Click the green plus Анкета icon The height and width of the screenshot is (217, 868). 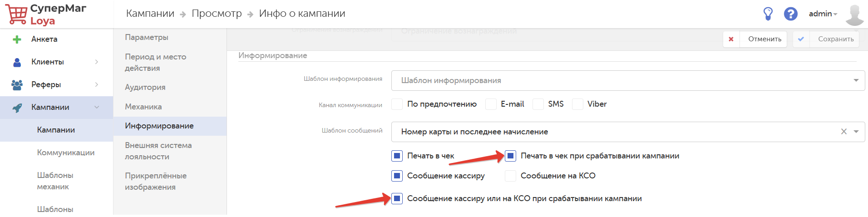coord(17,39)
